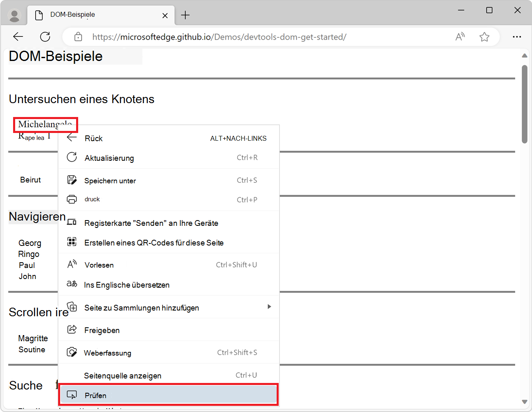Screen dimensions: 532x412
Task: Choose druck from the context menu
Action: pos(169,200)
